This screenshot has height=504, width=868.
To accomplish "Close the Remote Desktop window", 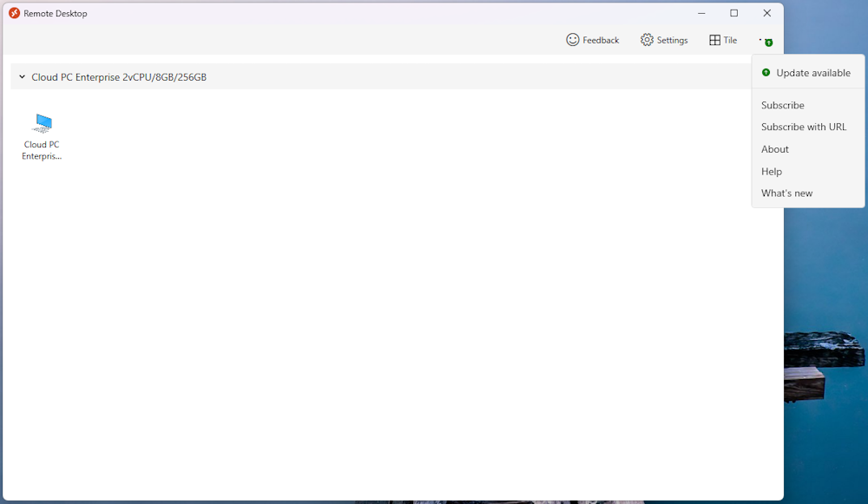I will tap(766, 13).
